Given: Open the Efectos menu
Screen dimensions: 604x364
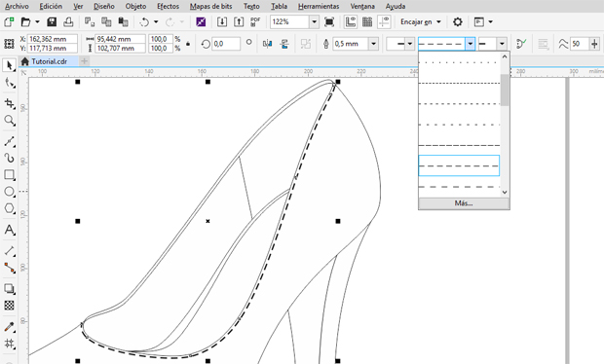Looking at the screenshot, I should [x=168, y=6].
